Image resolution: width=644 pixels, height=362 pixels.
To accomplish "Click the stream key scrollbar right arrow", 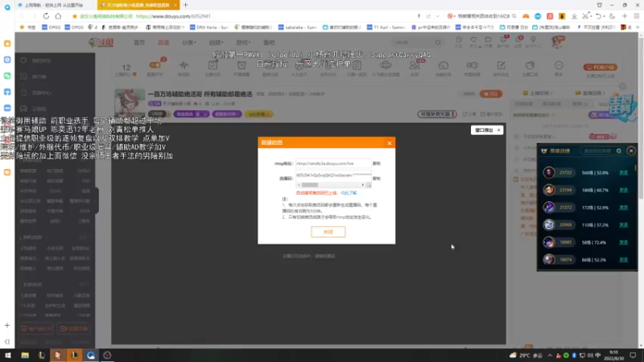I will (363, 185).
